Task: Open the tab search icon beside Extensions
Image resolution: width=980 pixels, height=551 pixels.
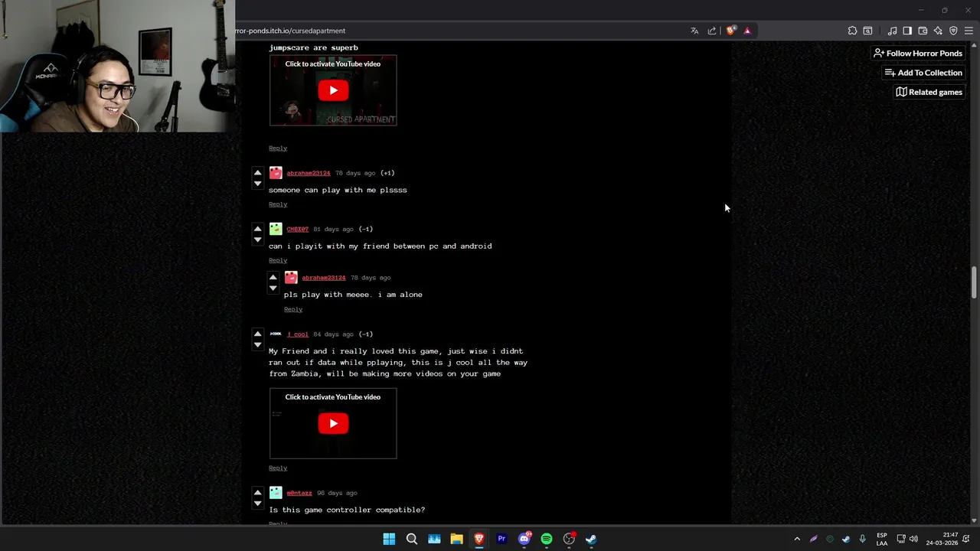Action: [867, 31]
